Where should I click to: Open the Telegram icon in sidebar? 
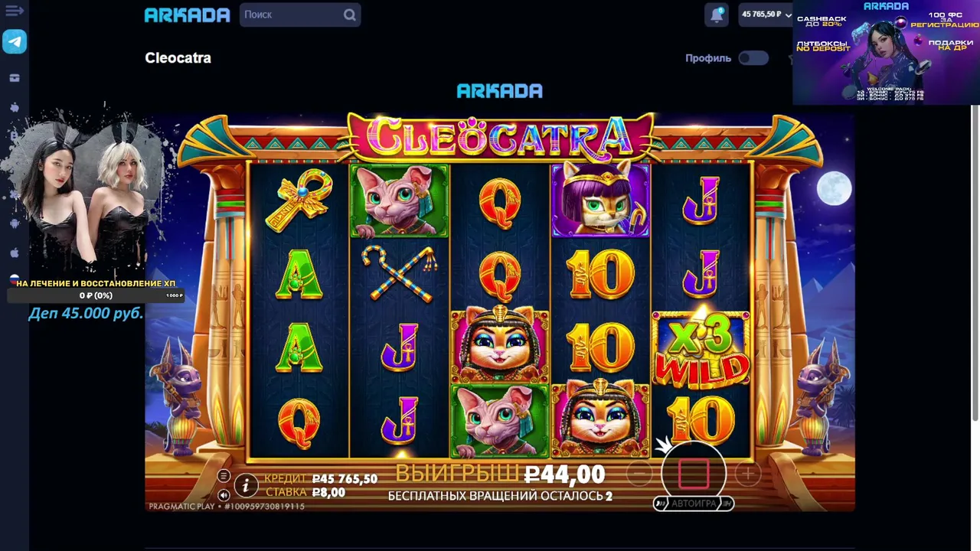(15, 42)
